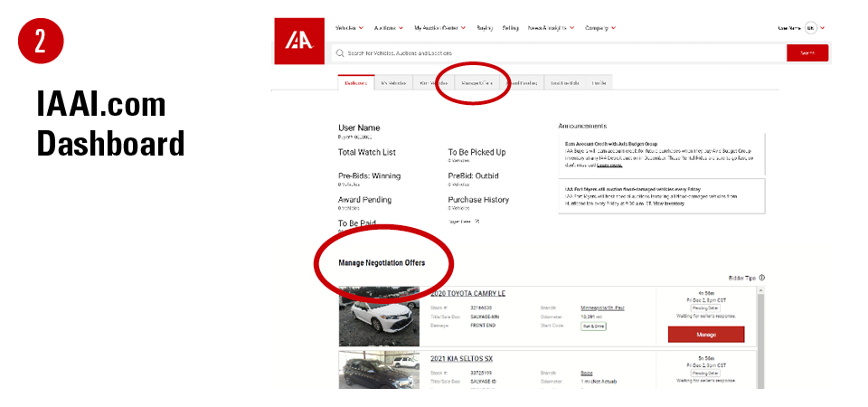The height and width of the screenshot is (407, 868).
Task: Open To Be Picked Up
Action: 476,152
